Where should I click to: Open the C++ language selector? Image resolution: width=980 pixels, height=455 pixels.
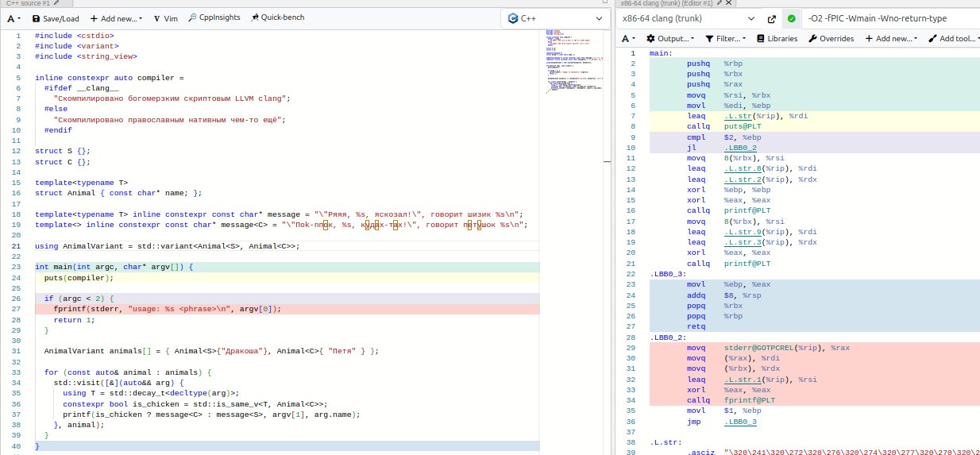(554, 17)
